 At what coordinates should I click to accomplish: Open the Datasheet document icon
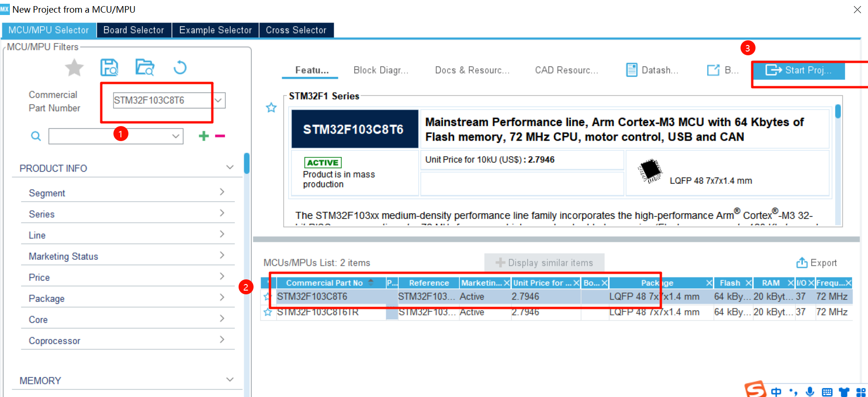(x=632, y=70)
